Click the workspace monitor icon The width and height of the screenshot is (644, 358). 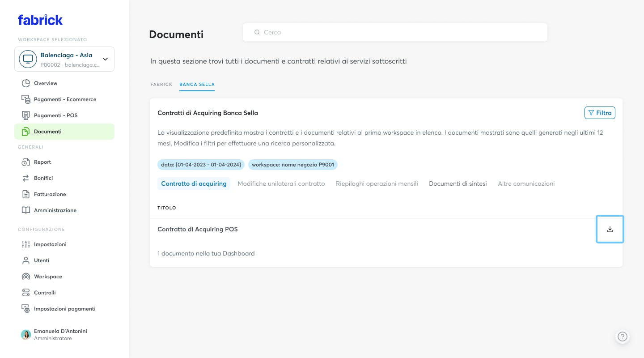click(x=28, y=59)
